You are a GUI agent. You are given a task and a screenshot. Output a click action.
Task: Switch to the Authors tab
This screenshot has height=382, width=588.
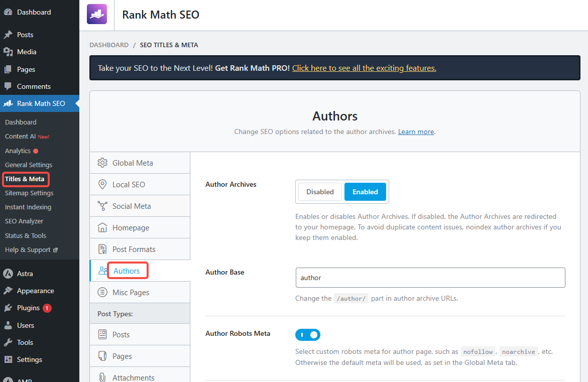click(127, 270)
